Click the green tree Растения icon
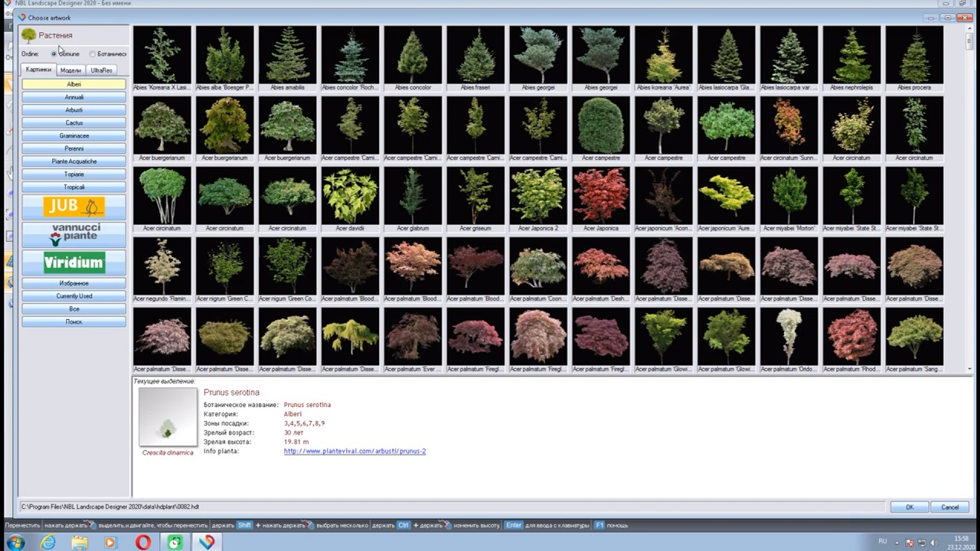 [x=29, y=35]
